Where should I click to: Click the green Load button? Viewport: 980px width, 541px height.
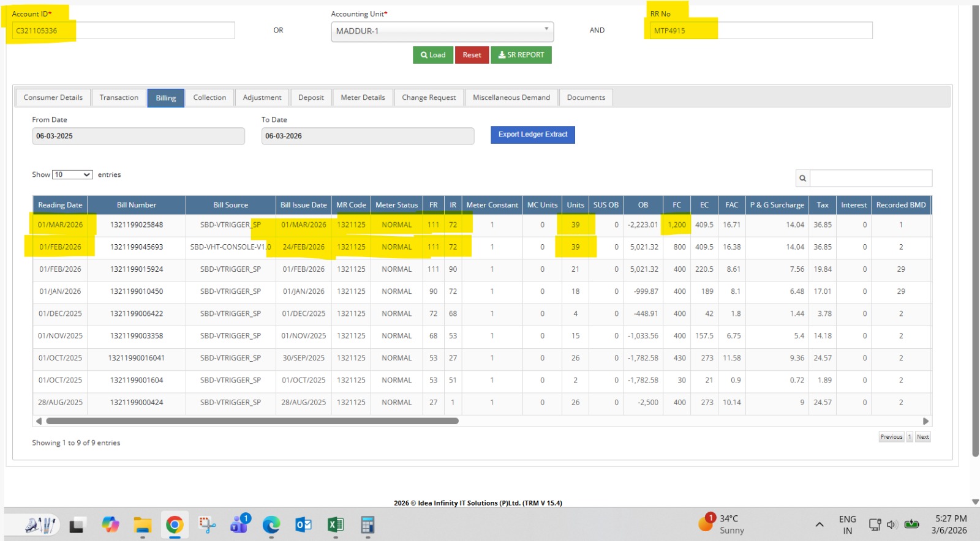click(x=433, y=55)
